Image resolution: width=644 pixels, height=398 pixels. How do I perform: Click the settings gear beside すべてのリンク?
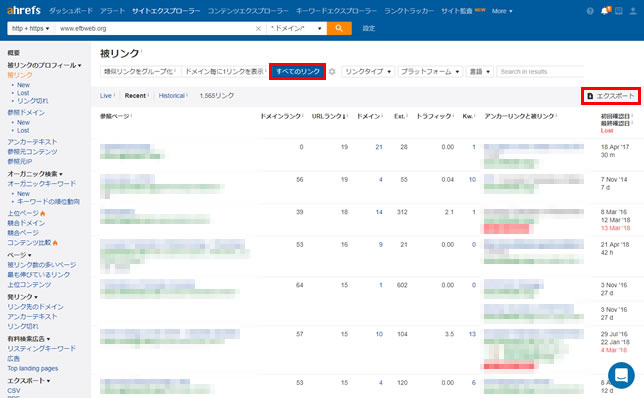(332, 71)
